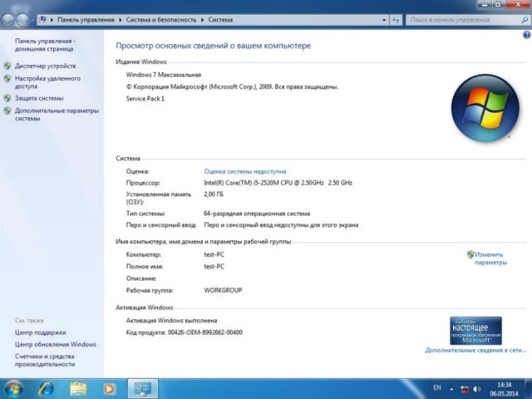Screen dimensions: 532x399
Task: Open the network tray icon
Action: [465, 389]
